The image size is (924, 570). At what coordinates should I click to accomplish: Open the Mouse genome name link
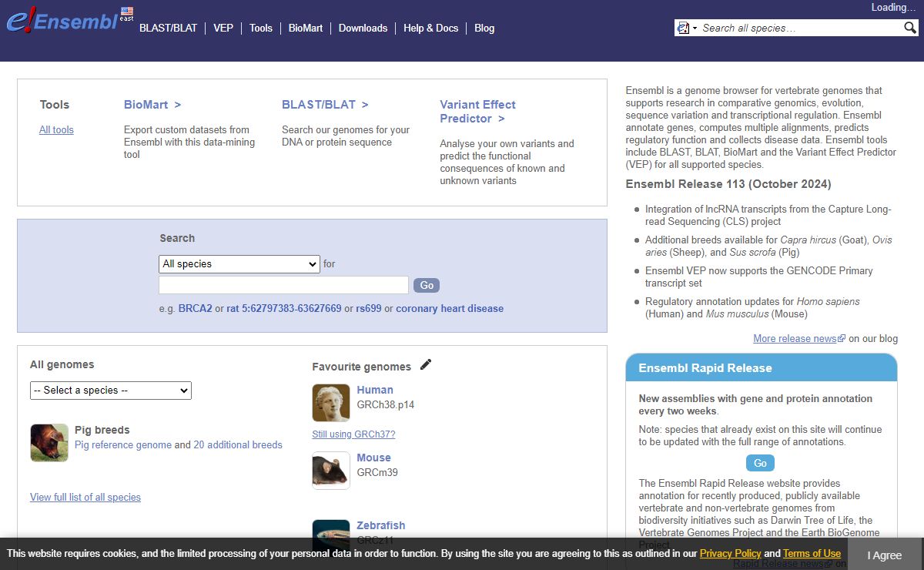coord(373,458)
